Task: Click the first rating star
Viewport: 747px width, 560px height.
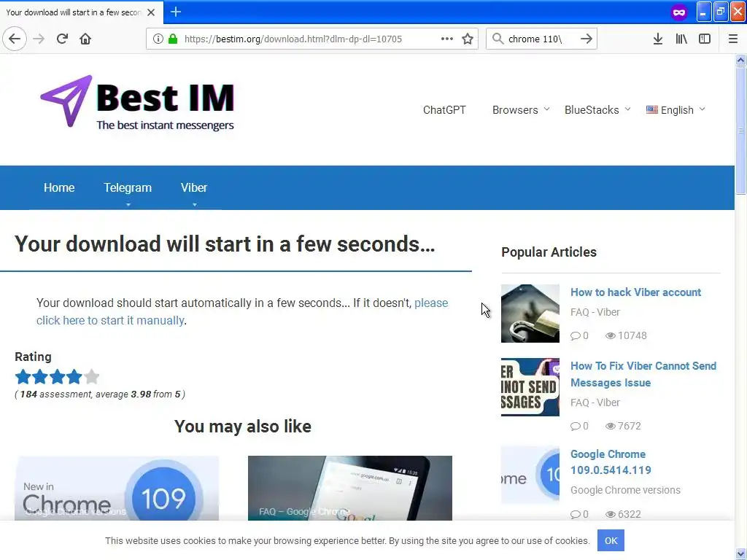Action: [23, 377]
